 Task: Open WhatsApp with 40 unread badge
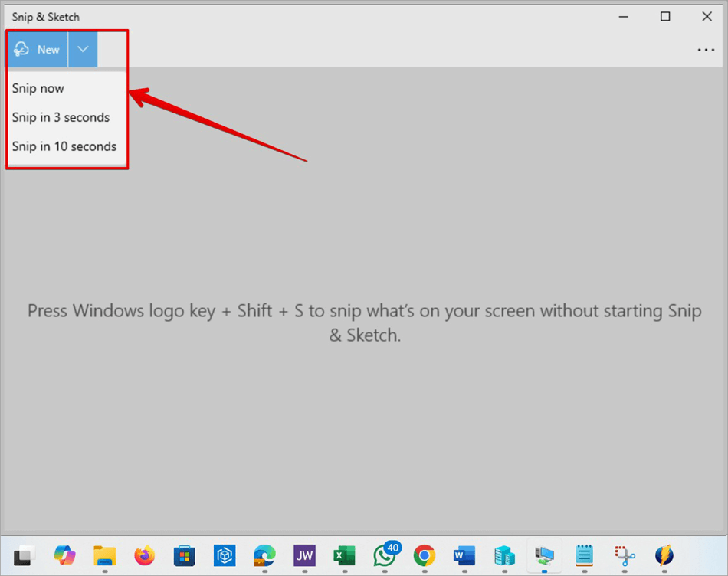(385, 555)
